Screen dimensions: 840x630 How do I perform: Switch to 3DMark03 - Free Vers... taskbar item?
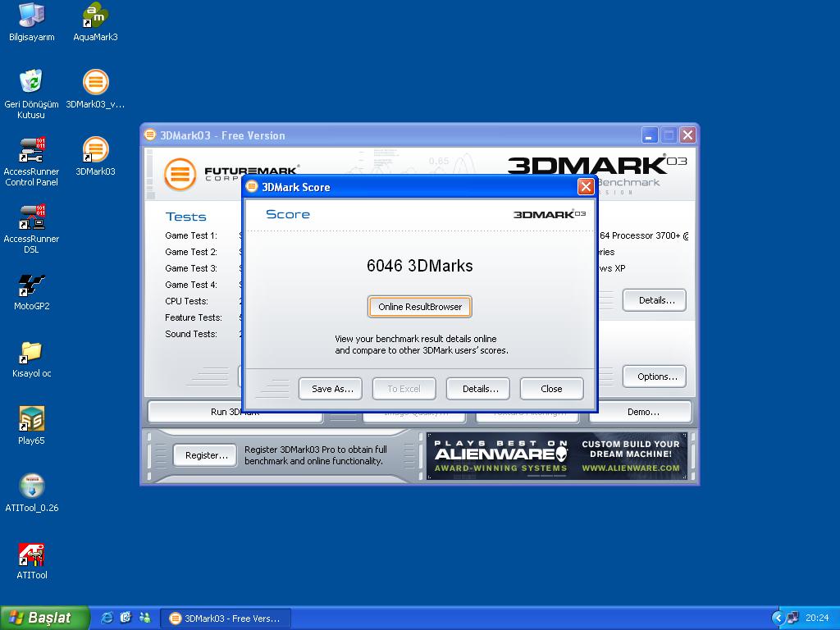tap(226, 619)
